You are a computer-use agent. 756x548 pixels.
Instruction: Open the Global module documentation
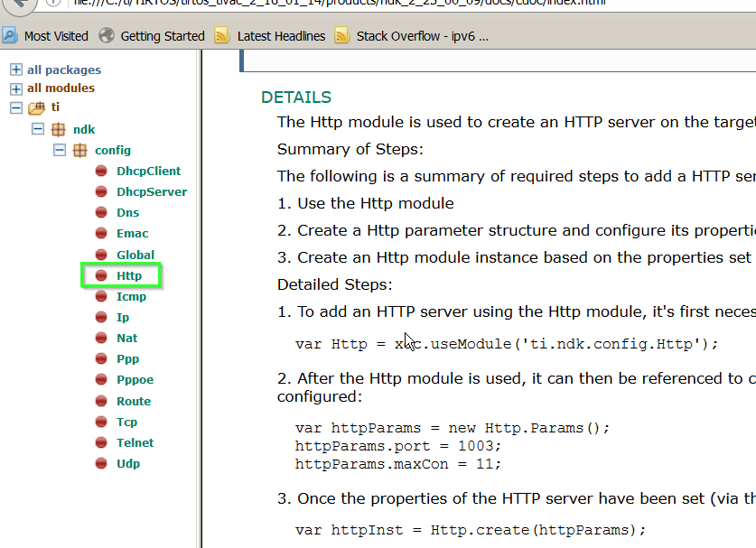(135, 255)
